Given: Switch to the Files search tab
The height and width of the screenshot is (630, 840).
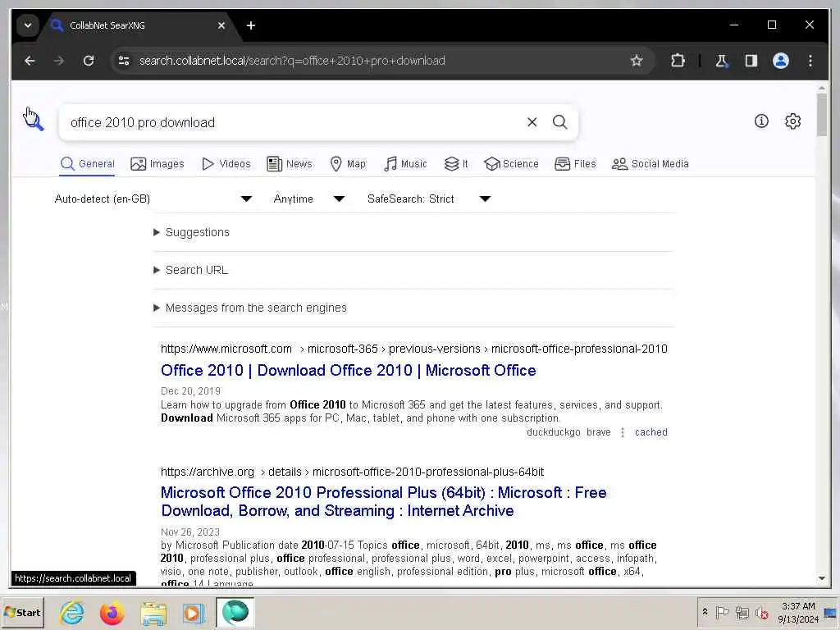Looking at the screenshot, I should click(575, 164).
